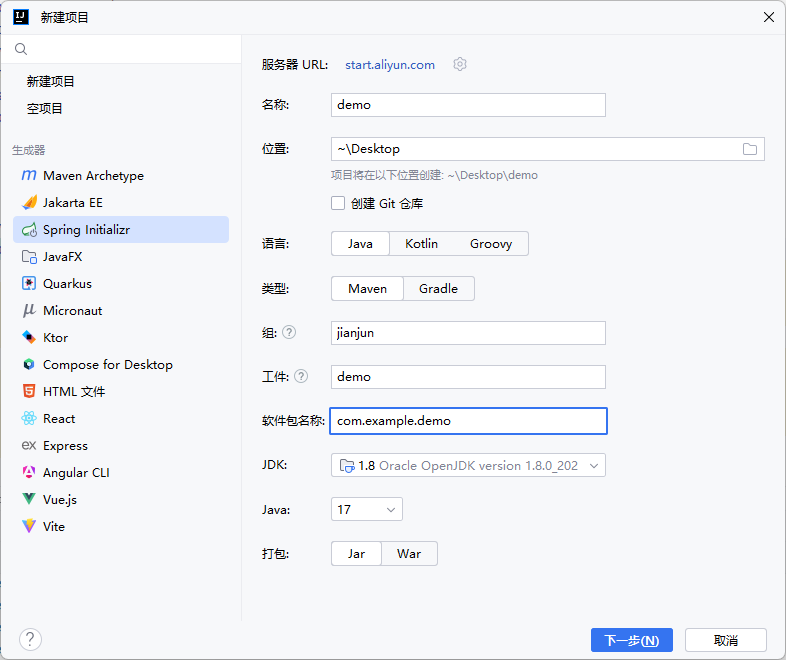This screenshot has height=660, width=786.
Task: Click the Maven Archetype generator icon
Action: click(29, 175)
